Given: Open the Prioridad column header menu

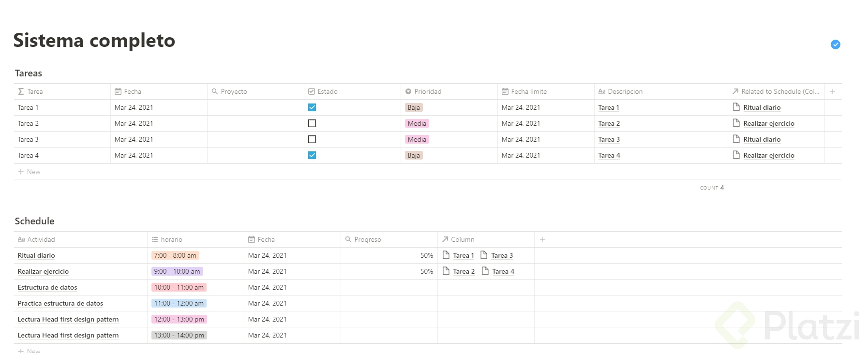Looking at the screenshot, I should (428, 91).
